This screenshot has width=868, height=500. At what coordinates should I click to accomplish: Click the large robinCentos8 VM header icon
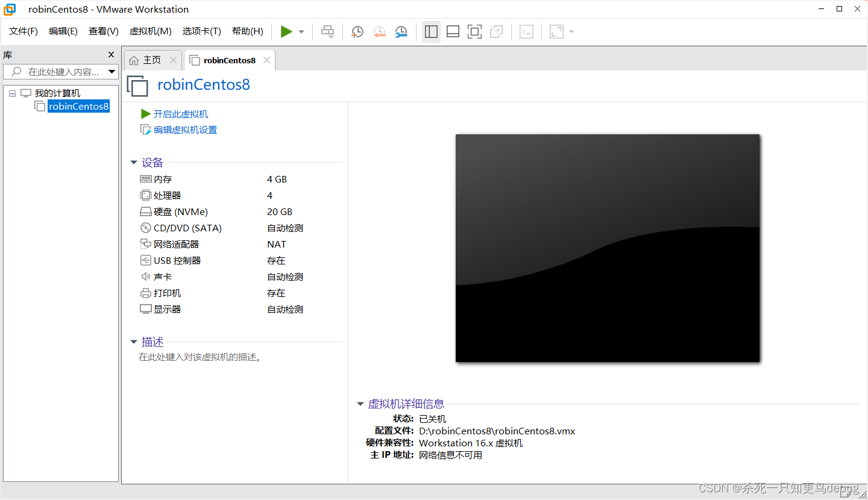(137, 86)
